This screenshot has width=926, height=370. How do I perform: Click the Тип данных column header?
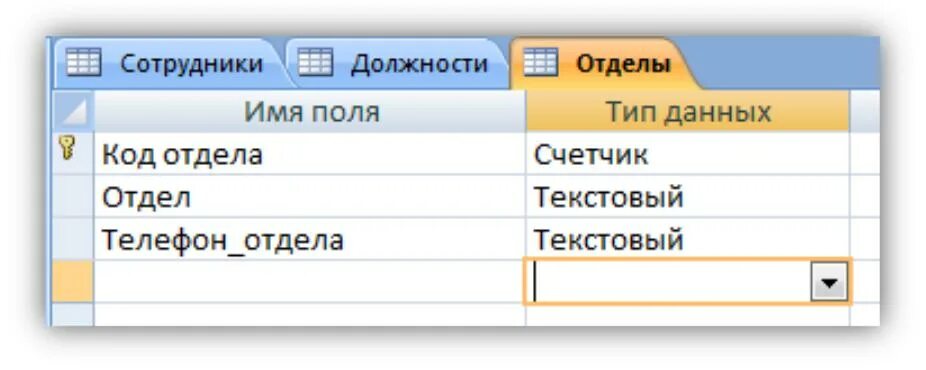tap(687, 112)
